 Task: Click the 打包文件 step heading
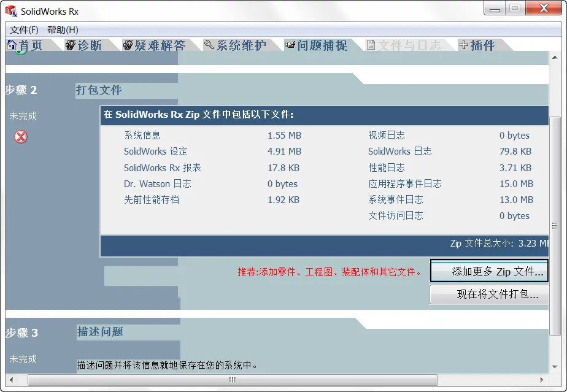[99, 90]
